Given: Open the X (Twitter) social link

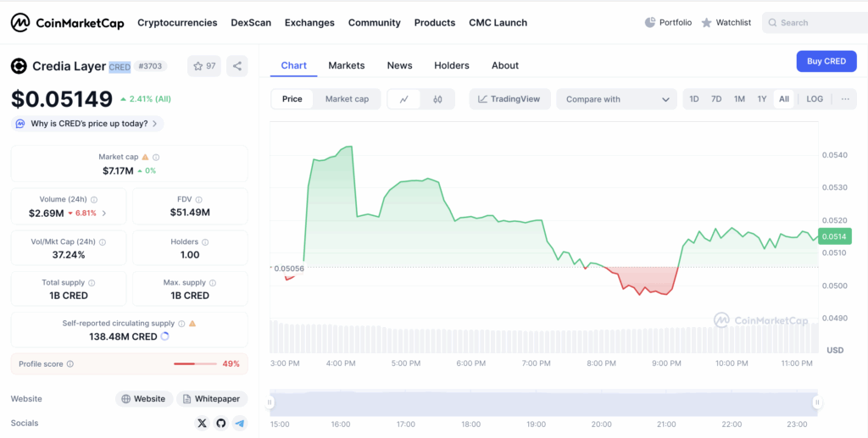Looking at the screenshot, I should point(202,423).
